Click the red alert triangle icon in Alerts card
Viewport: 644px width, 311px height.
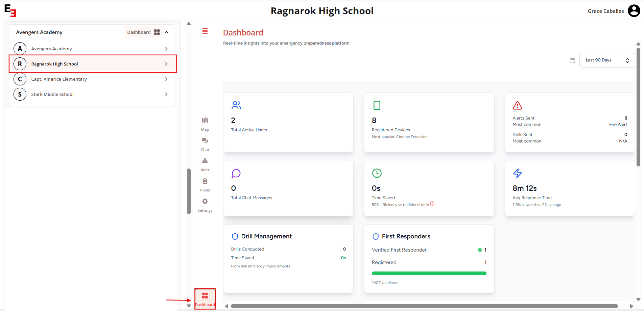(x=518, y=105)
